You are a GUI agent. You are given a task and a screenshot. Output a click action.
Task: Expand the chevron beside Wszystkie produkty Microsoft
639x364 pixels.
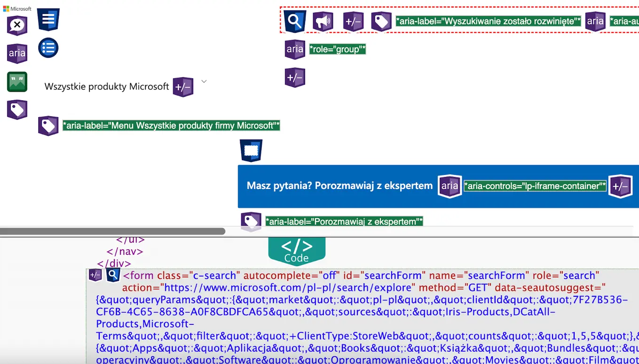pyautogui.click(x=204, y=81)
